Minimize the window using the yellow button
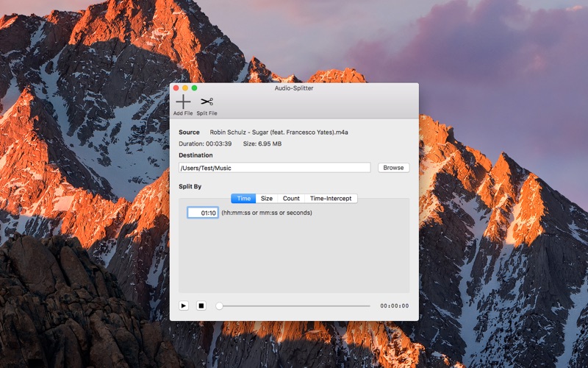Viewport: 588px width, 368px height. 185,88
